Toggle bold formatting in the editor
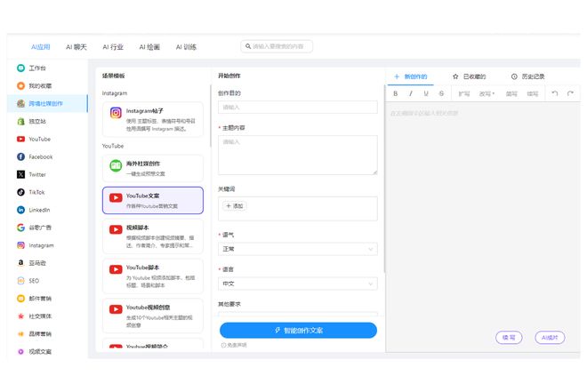 (395, 93)
